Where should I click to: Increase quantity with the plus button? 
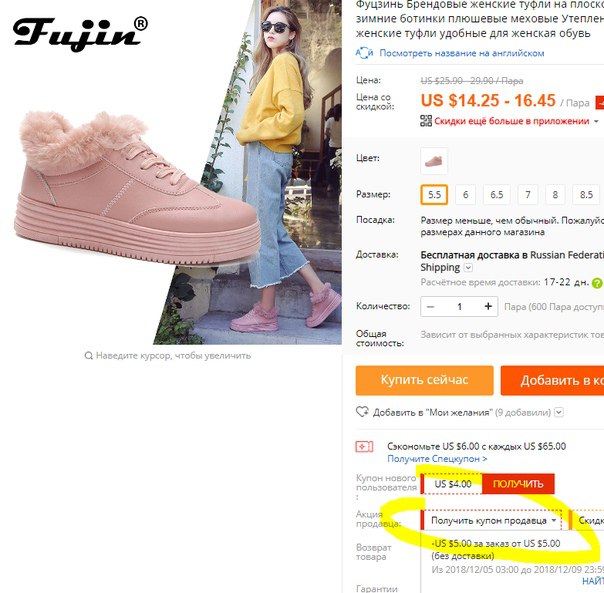point(488,306)
